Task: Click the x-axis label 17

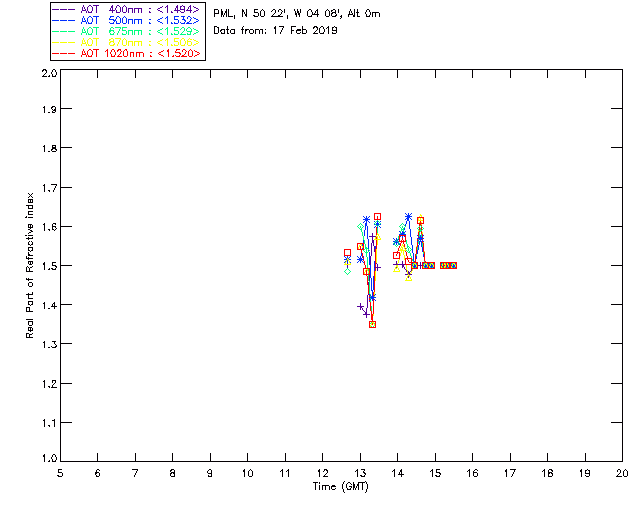Action: tap(510, 473)
